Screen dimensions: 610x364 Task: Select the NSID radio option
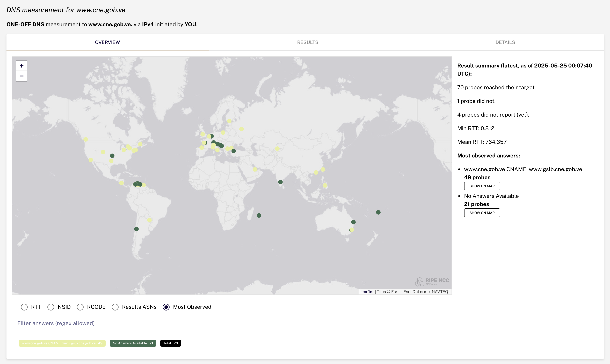point(51,307)
